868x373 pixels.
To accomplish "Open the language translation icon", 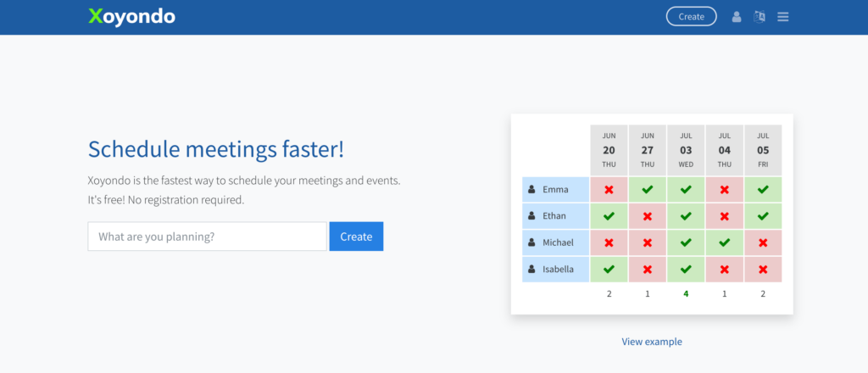I will 759,17.
